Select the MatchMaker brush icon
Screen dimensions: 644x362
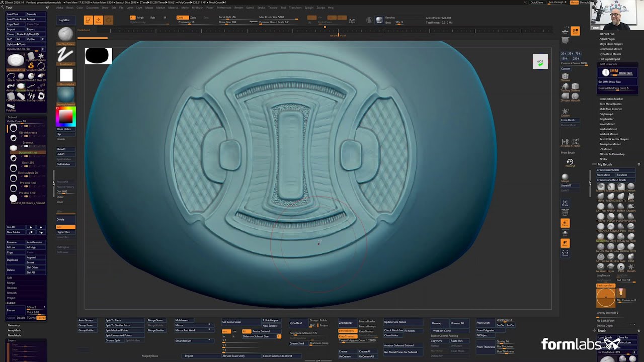tap(575, 97)
